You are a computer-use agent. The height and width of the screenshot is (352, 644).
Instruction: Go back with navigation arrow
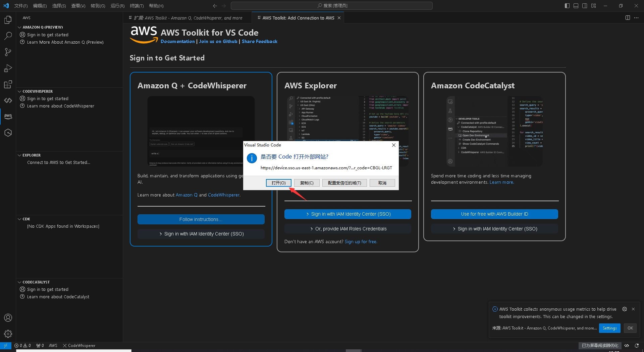click(x=215, y=6)
